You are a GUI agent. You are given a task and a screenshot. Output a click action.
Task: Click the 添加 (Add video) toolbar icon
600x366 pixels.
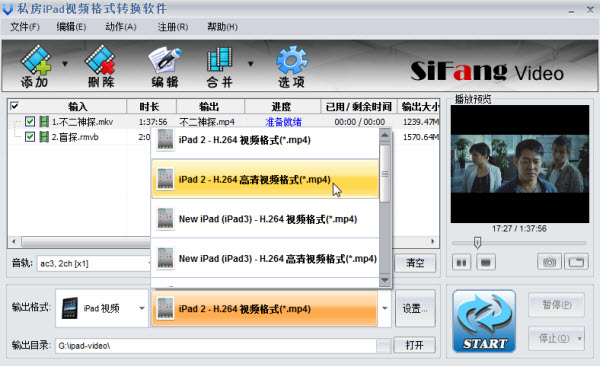[35, 66]
